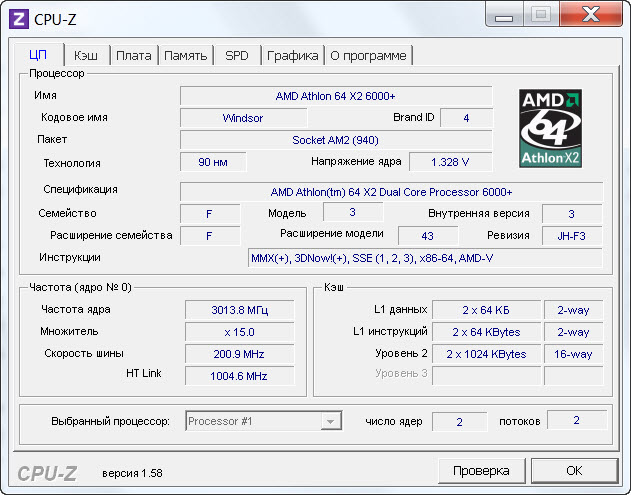Screen dimensions: 631x495
Task: Click the core frequency 3013.8 МГц value
Action: 239,310
